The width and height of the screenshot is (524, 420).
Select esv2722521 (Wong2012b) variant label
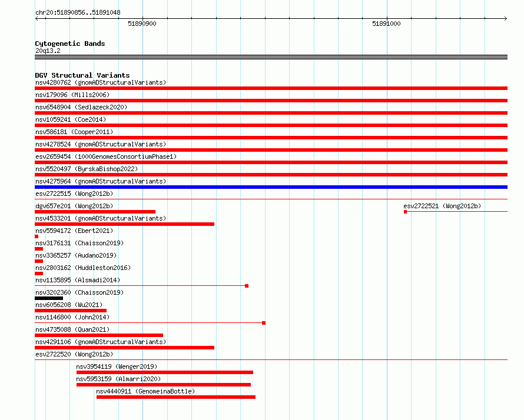click(442, 206)
